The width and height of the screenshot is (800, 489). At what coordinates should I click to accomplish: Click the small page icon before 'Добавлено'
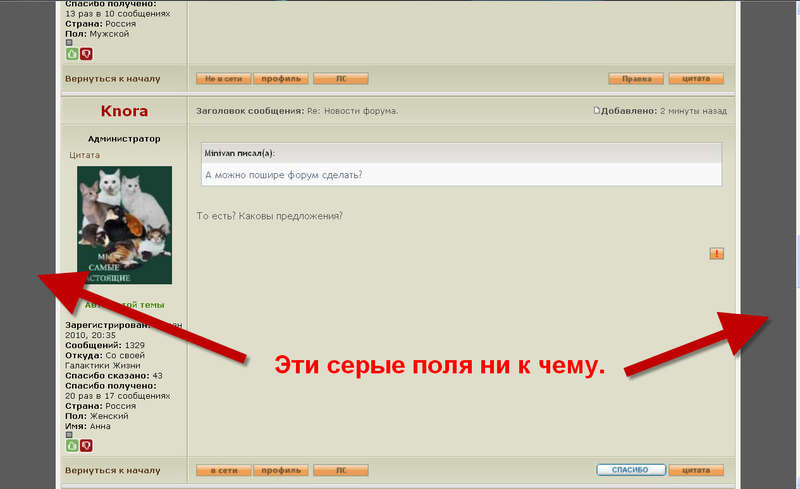(596, 110)
